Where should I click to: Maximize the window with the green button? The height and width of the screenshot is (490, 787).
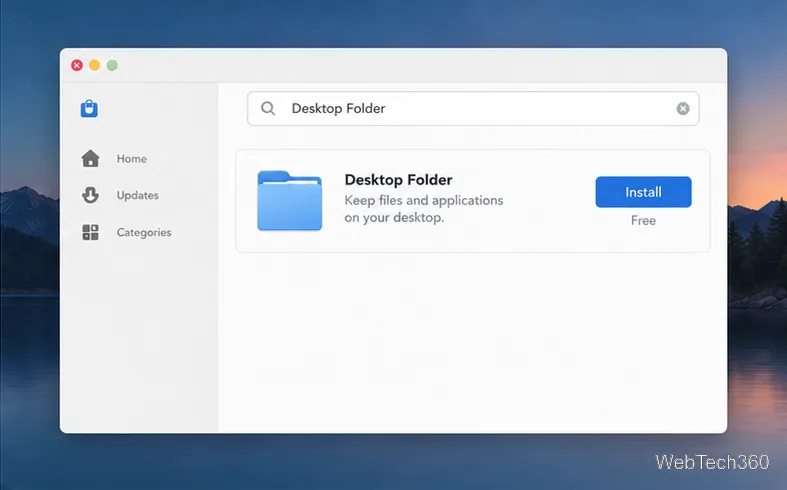click(x=112, y=65)
